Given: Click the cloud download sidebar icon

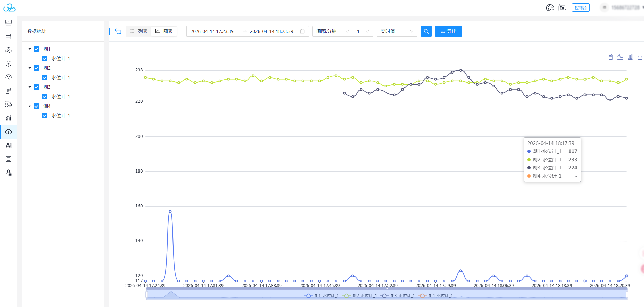Looking at the screenshot, I should tap(9, 132).
